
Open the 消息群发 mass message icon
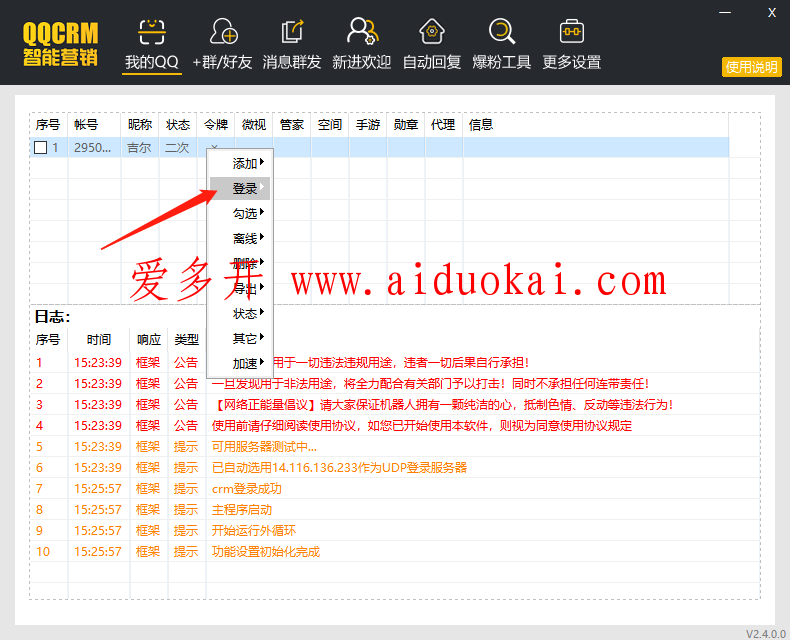[x=292, y=32]
